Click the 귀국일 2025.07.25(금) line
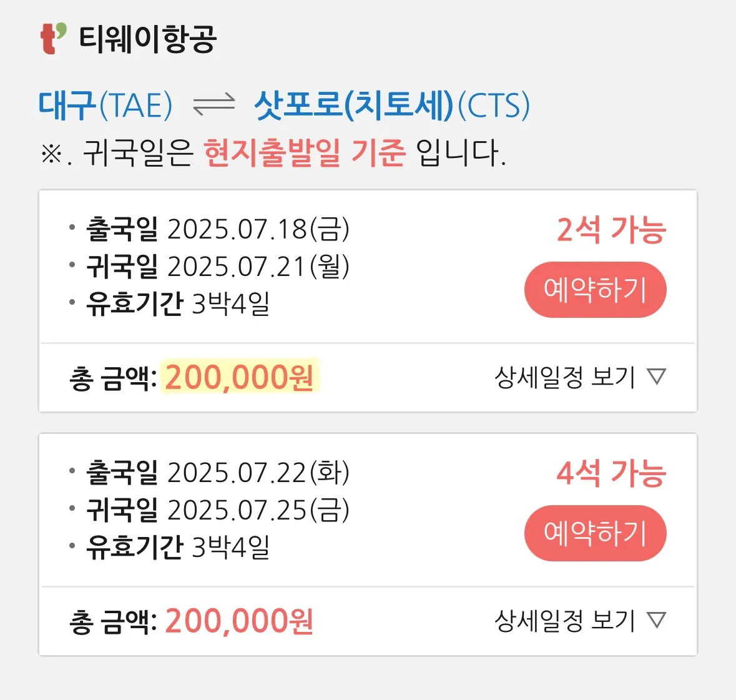The image size is (736, 700). [x=217, y=510]
